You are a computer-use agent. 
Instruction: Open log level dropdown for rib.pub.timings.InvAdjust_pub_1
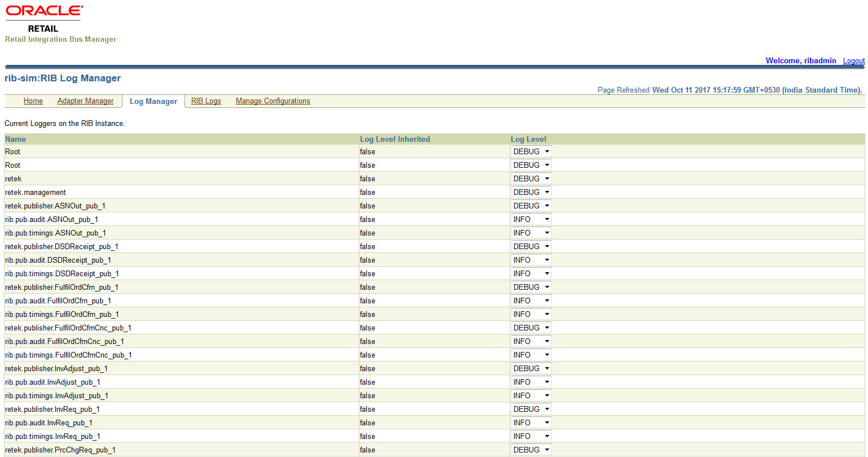(x=531, y=395)
